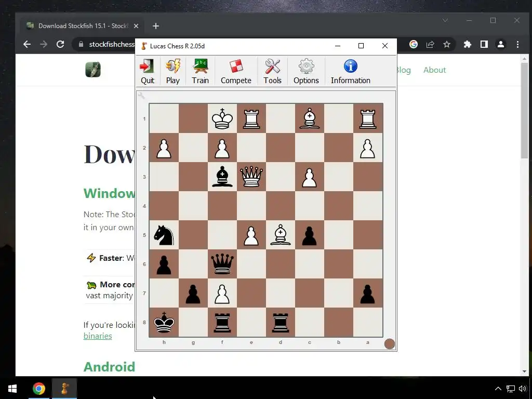Click the Lucas Chess icon in the taskbar
This screenshot has height=399, width=532.
click(x=64, y=389)
